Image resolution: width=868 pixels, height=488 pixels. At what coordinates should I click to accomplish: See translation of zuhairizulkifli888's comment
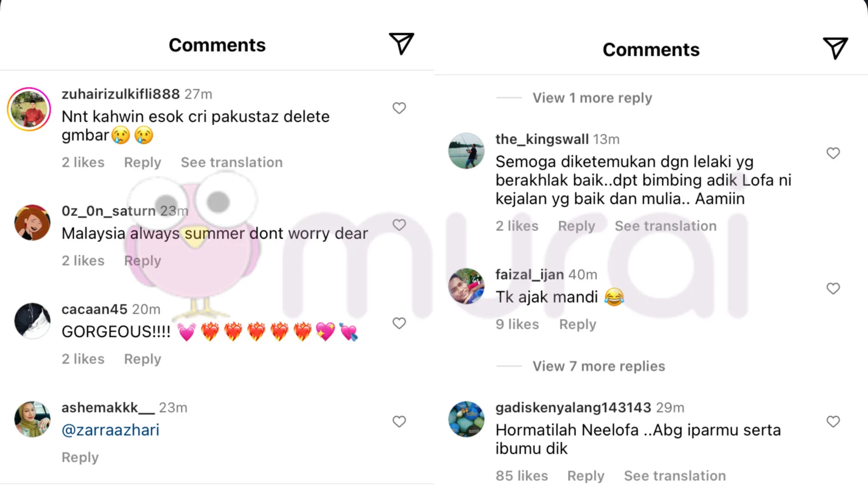coord(231,162)
